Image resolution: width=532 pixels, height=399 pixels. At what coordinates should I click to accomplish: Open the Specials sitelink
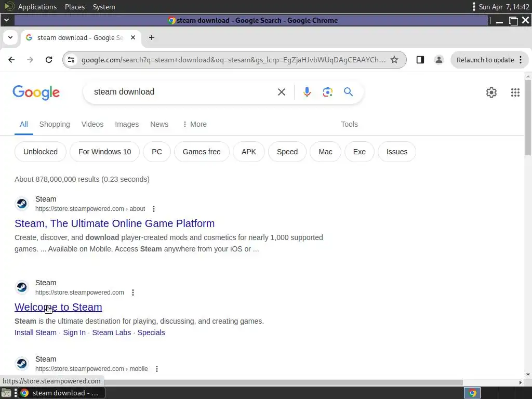pyautogui.click(x=151, y=332)
